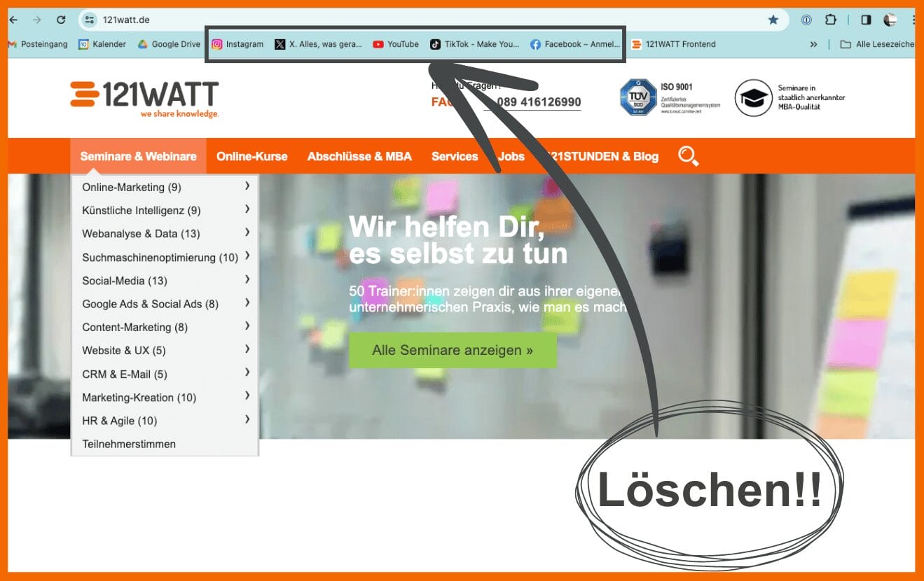This screenshot has width=924, height=581.
Task: Open the TikTok bookmark
Action: 474,44
